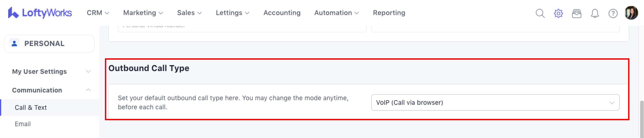
Task: Open the Sales dropdown menu
Action: (189, 13)
